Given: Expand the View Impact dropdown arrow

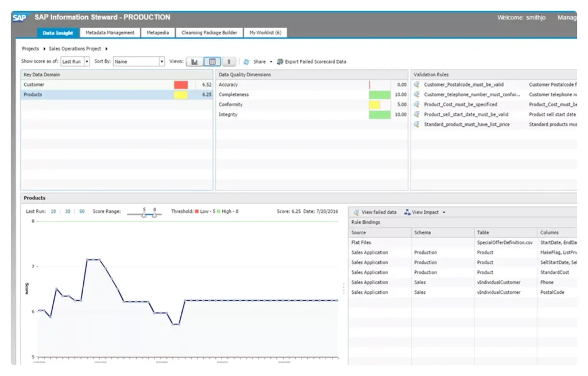Looking at the screenshot, I should pyautogui.click(x=443, y=212).
